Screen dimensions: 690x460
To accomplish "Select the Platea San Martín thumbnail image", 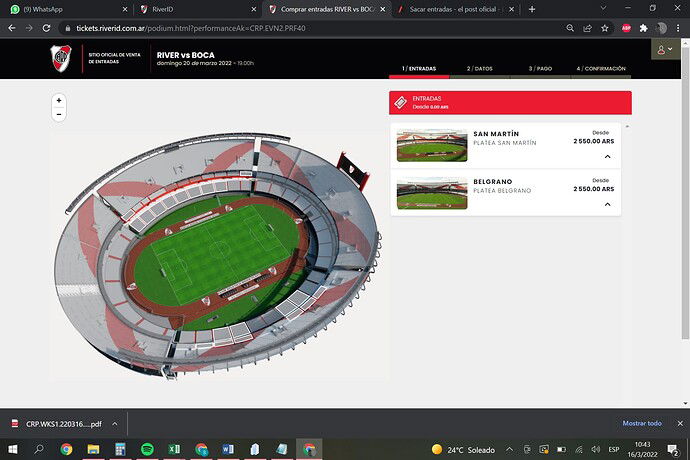I will click(431, 145).
